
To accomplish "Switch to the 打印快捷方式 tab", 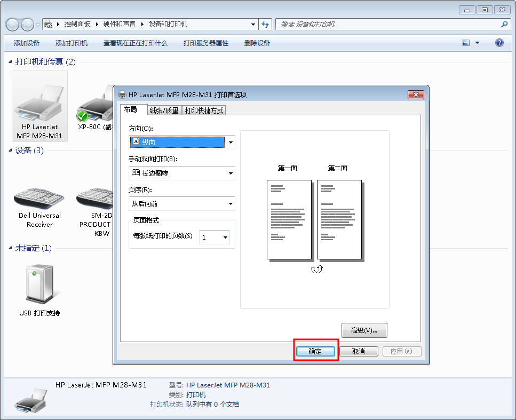I will click(204, 110).
